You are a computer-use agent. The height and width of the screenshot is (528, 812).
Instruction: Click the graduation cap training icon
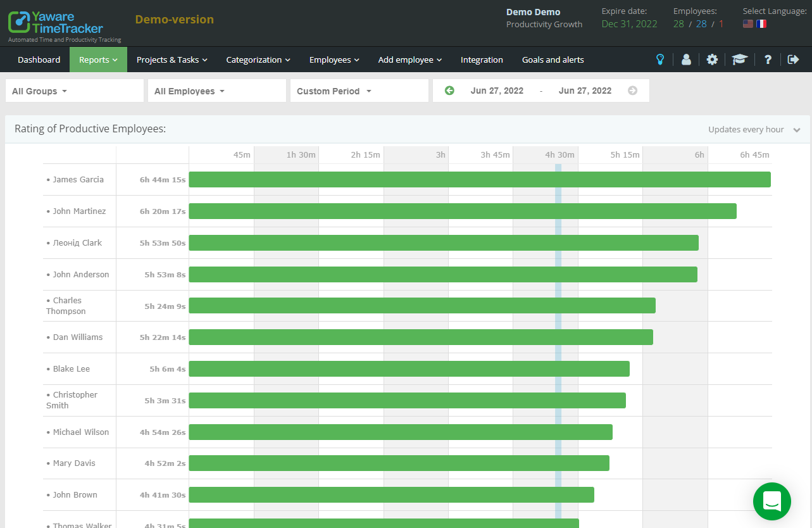pyautogui.click(x=740, y=60)
